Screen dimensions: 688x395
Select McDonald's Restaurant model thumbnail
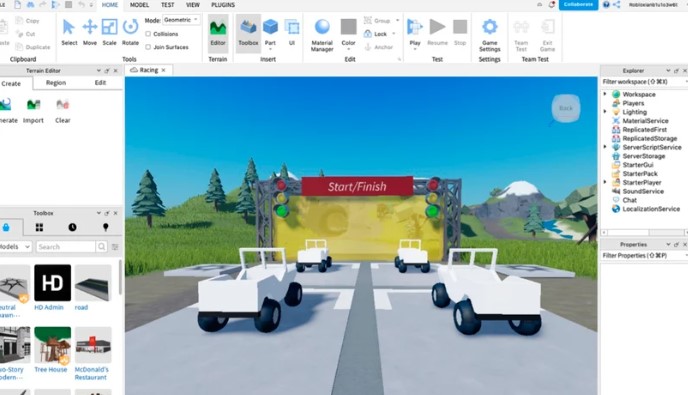93,345
